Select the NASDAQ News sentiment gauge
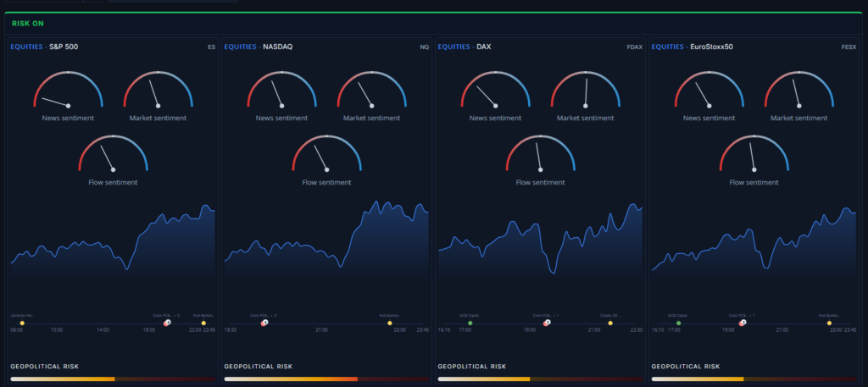 [281, 90]
